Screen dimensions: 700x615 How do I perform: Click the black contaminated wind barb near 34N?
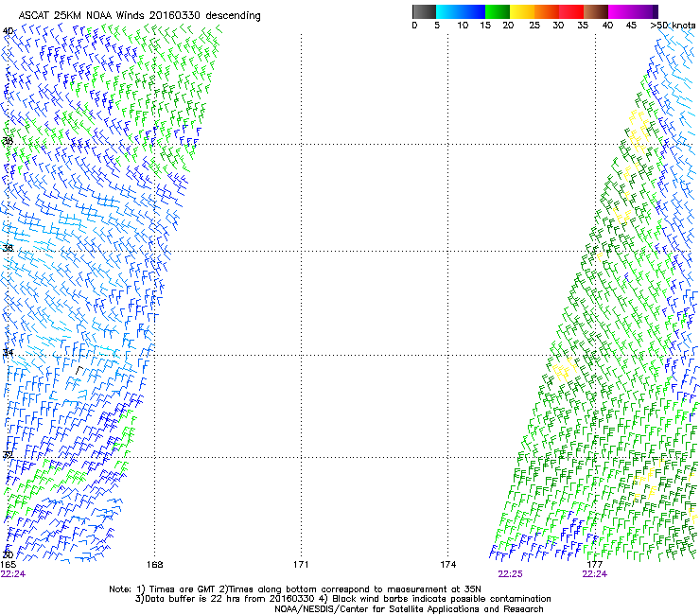(79, 370)
